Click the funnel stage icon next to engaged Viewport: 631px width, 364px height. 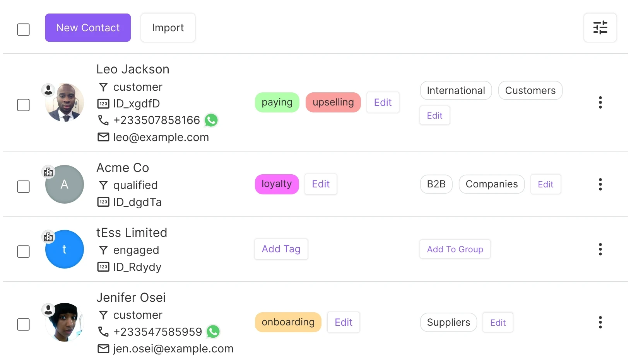tap(103, 250)
